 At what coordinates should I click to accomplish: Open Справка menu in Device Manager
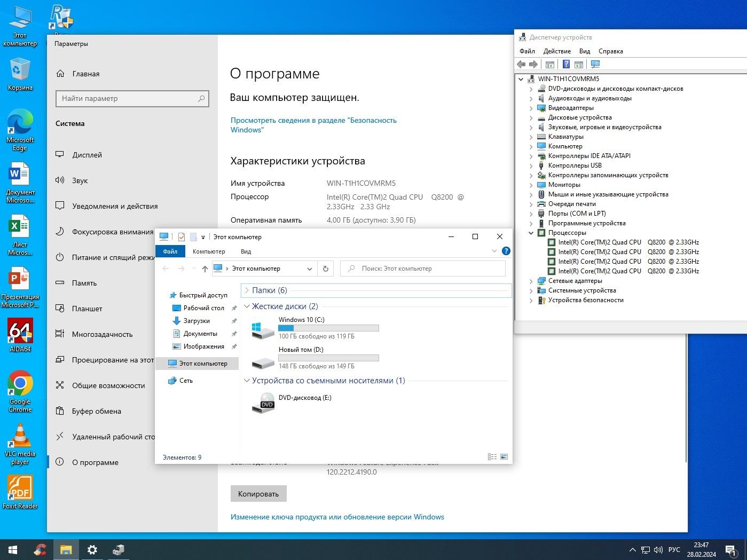coord(611,51)
